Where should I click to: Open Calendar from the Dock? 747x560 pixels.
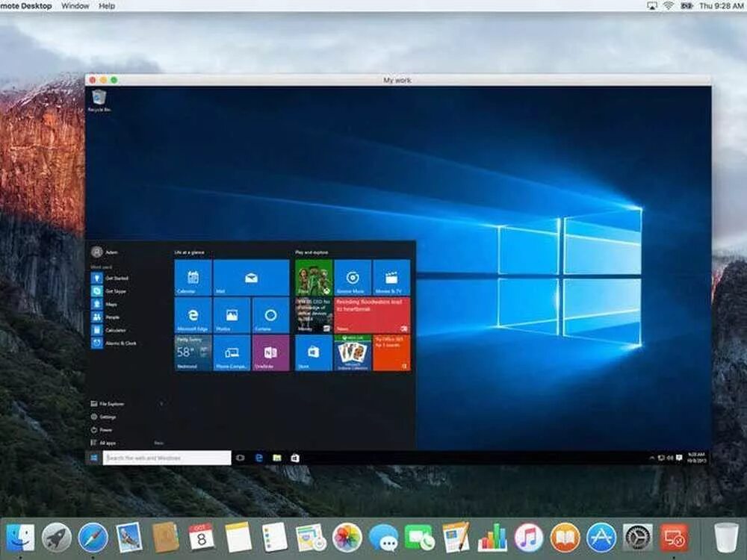click(202, 538)
